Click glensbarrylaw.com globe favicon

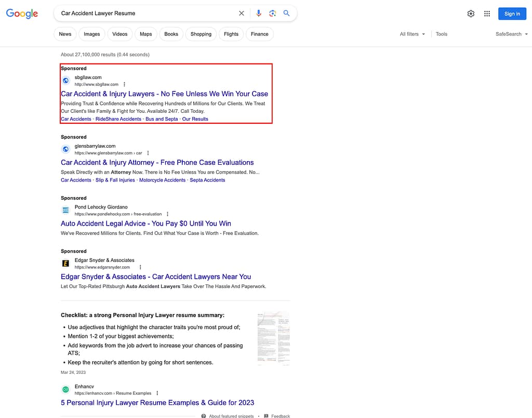[66, 149]
